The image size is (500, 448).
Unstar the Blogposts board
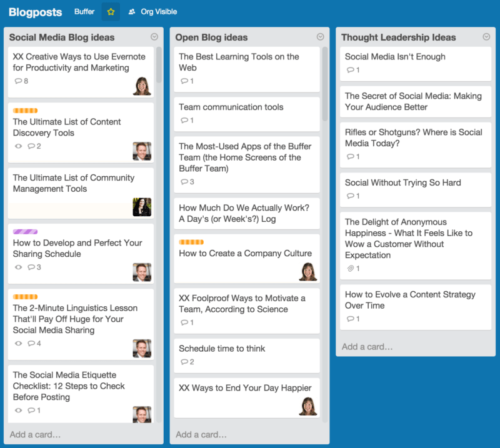(111, 11)
